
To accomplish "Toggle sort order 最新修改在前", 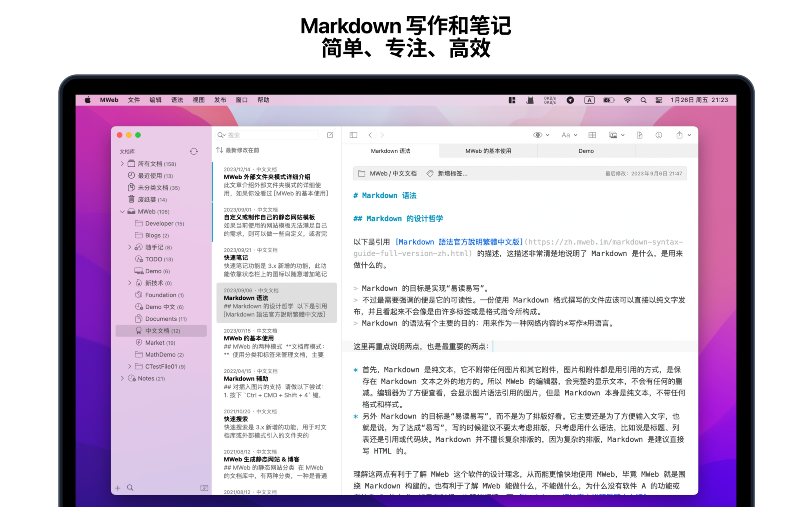I will (240, 150).
